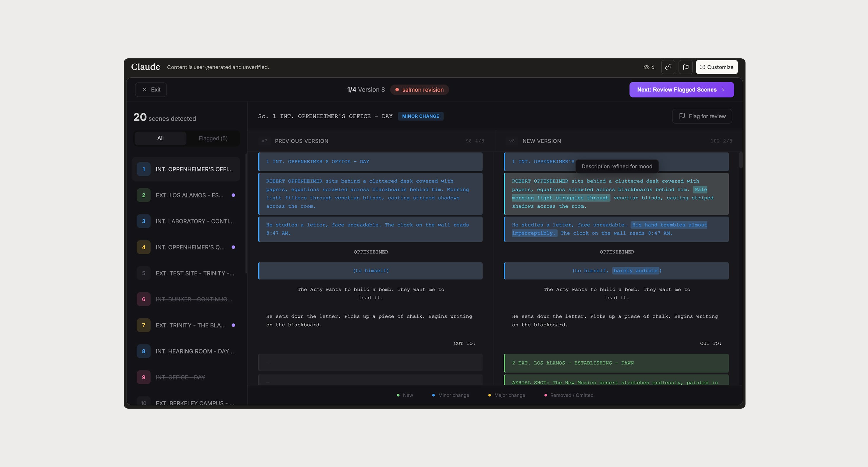Click the copy link icon button
This screenshot has width=868, height=467.
[668, 67]
